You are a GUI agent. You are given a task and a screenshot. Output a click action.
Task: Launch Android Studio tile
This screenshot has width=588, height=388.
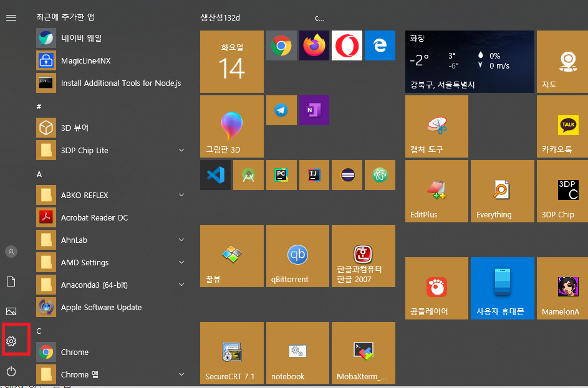point(248,175)
